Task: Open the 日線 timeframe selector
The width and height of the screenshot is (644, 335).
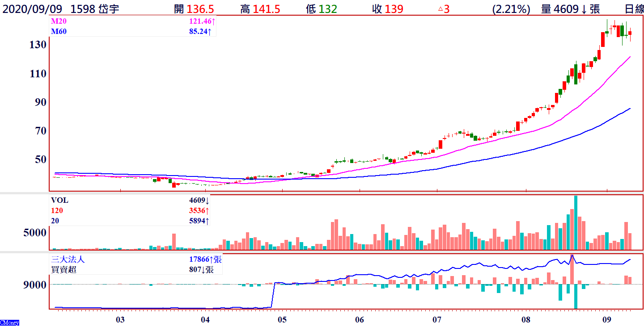Action: 634,9
